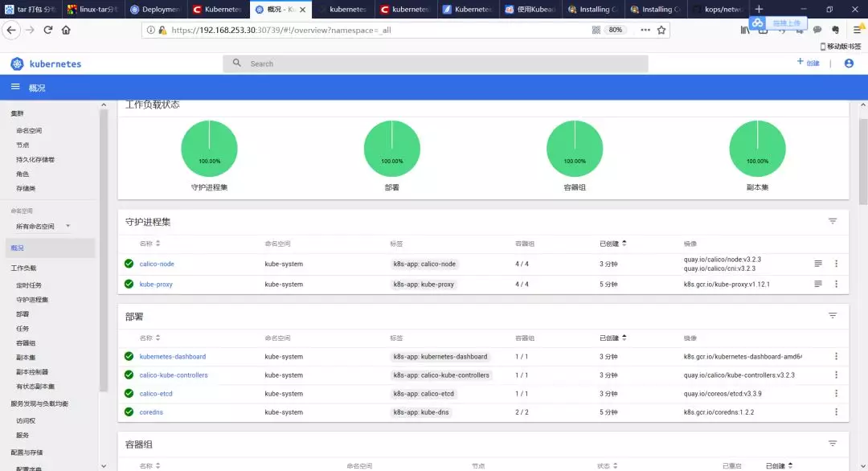Viewport: 868px width, 471px height.
Task: View logs icon for the calico-node row
Action: coord(818,264)
